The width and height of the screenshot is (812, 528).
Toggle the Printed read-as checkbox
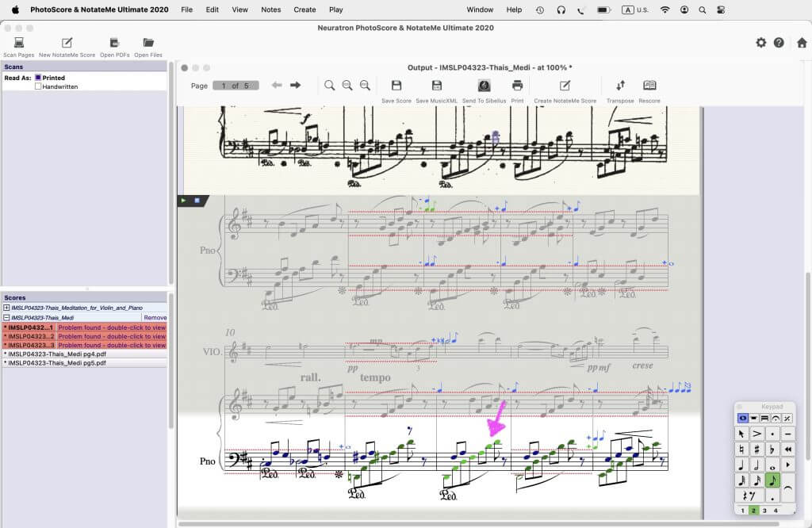click(x=38, y=78)
